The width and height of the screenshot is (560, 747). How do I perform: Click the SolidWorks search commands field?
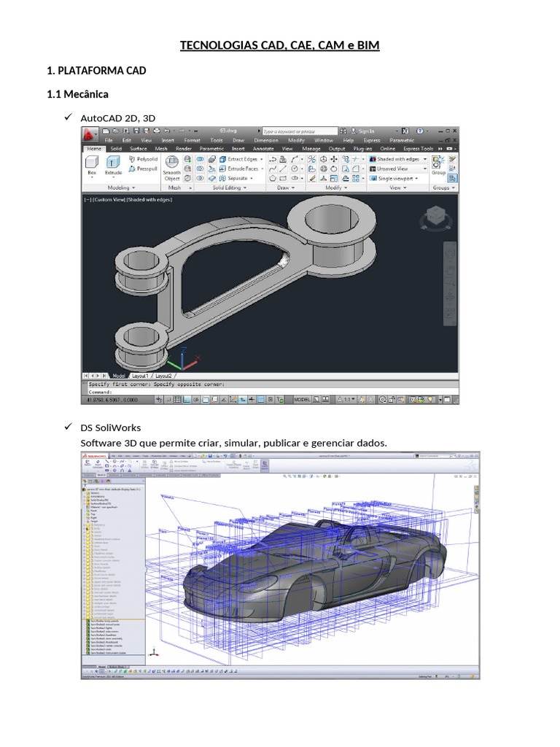tap(435, 456)
